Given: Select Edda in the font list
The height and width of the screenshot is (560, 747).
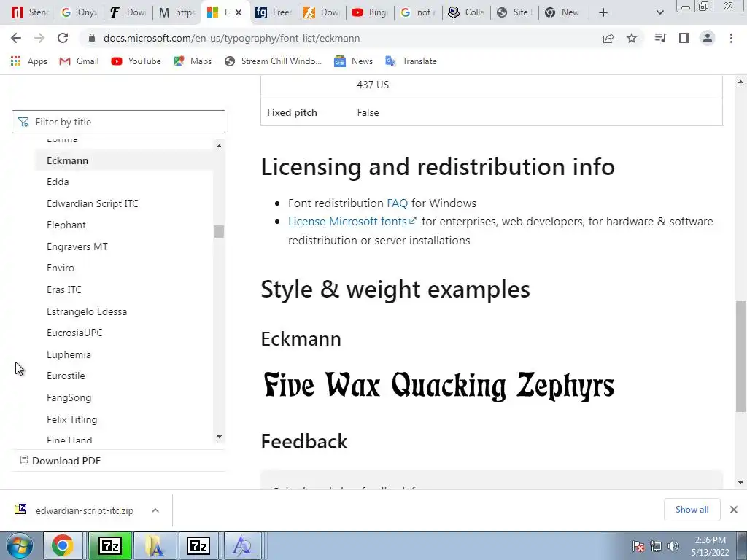Looking at the screenshot, I should [x=58, y=182].
